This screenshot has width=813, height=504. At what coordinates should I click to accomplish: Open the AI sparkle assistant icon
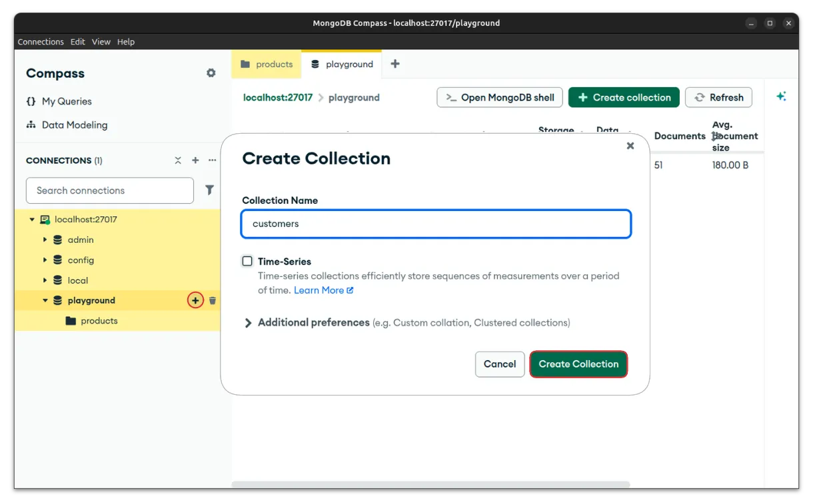(x=781, y=97)
